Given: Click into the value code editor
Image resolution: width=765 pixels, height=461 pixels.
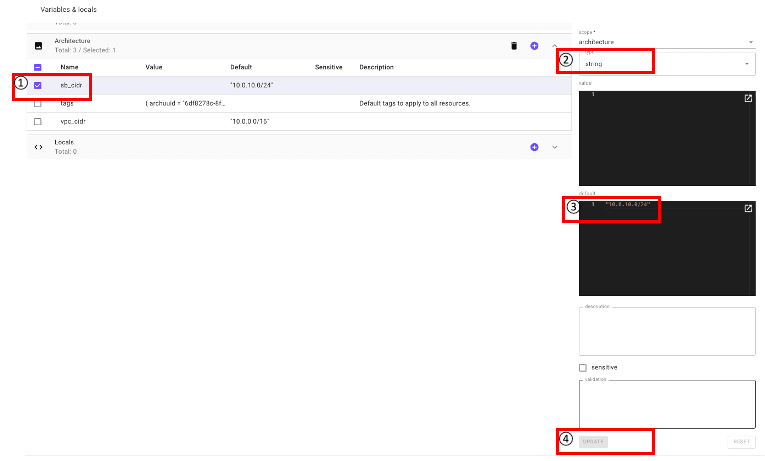Looking at the screenshot, I should coord(667,139).
